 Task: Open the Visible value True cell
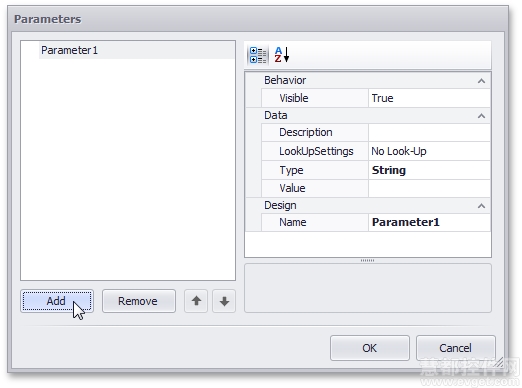tap(429, 98)
